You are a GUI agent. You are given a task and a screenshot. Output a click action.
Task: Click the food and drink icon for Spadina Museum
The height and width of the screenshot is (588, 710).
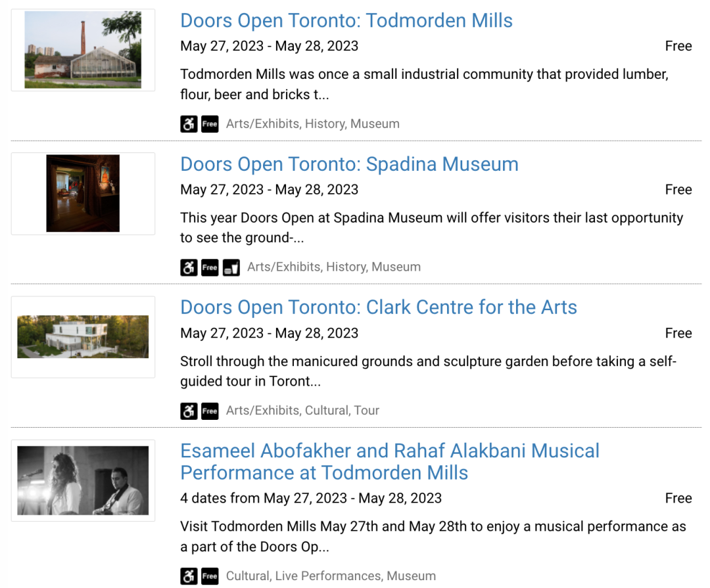pyautogui.click(x=231, y=267)
